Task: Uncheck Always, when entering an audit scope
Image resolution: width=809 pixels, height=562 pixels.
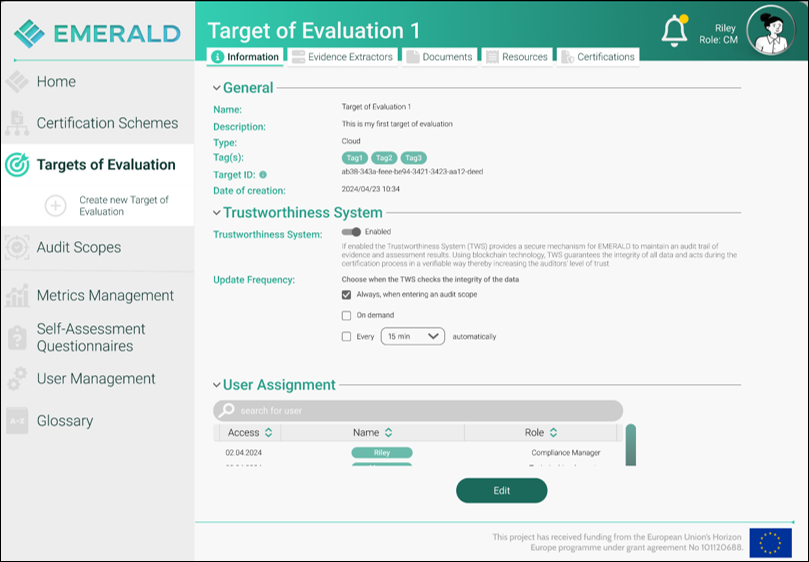Action: point(346,295)
